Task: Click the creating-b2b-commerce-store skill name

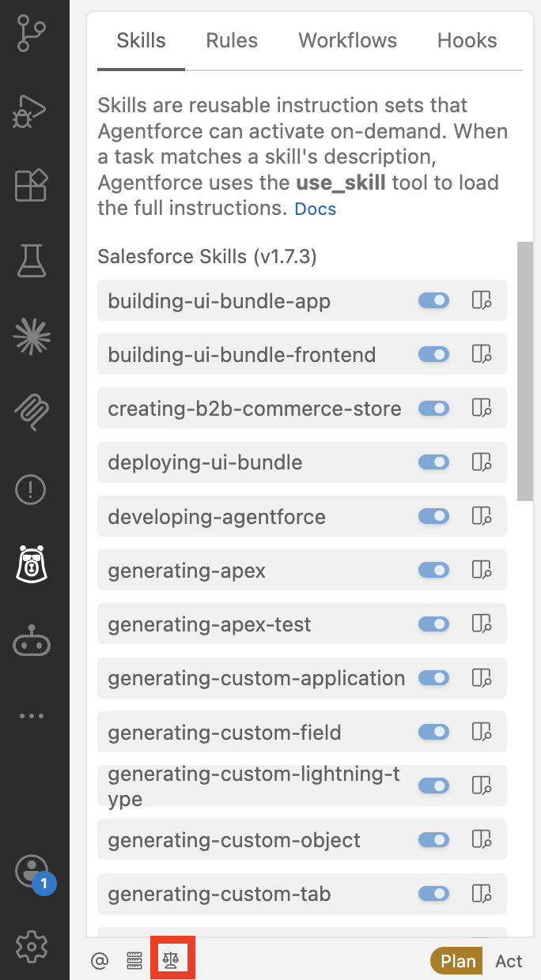Action: coord(255,409)
